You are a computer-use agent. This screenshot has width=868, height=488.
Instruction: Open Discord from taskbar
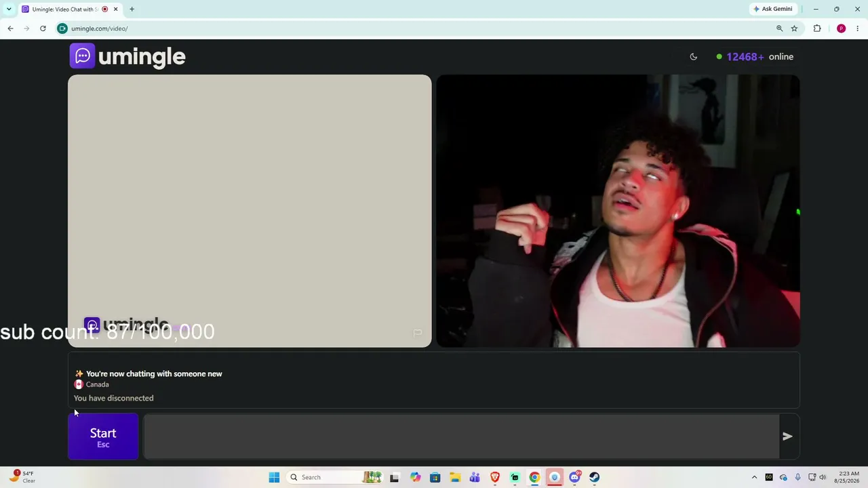pos(574,477)
